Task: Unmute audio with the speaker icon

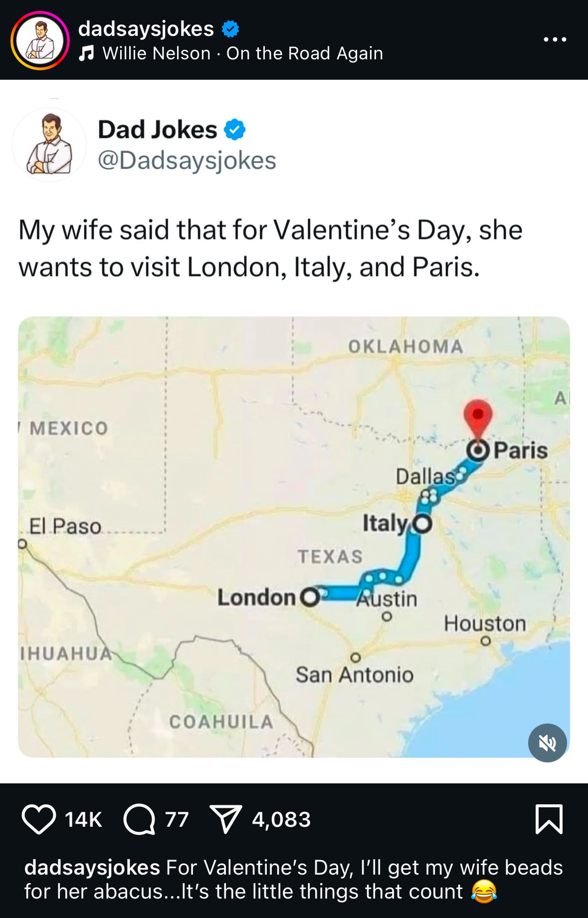Action: pyautogui.click(x=547, y=743)
